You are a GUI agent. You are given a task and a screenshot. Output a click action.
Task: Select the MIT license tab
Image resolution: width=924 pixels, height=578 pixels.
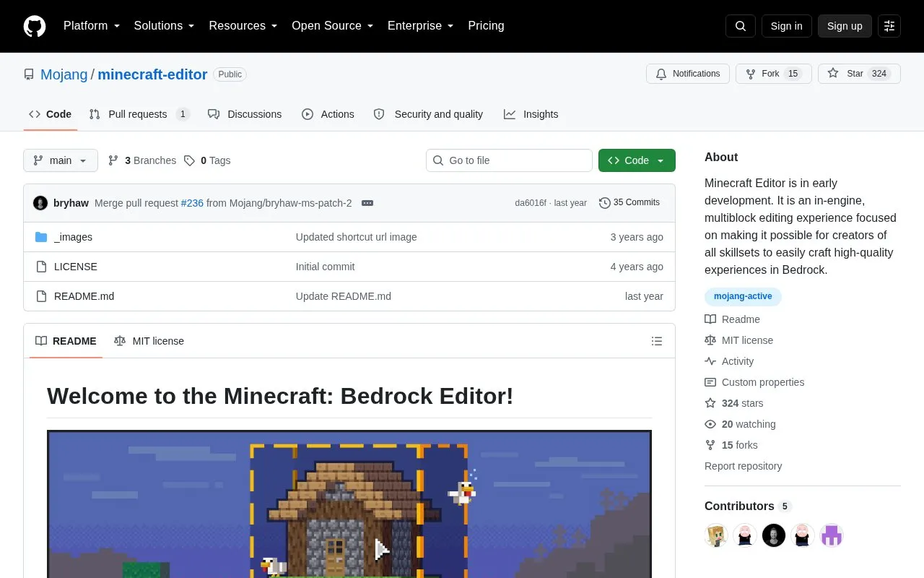click(x=149, y=341)
